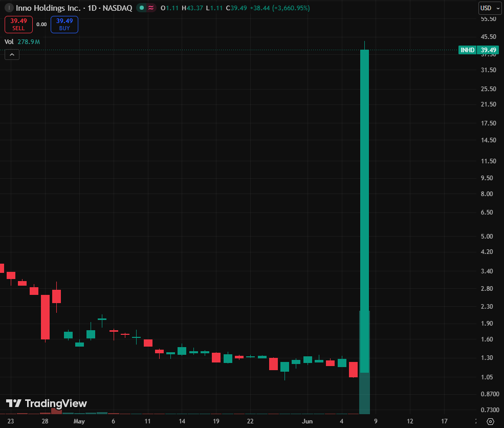Click the Jun date axis label
504x428 pixels.
[308, 421]
